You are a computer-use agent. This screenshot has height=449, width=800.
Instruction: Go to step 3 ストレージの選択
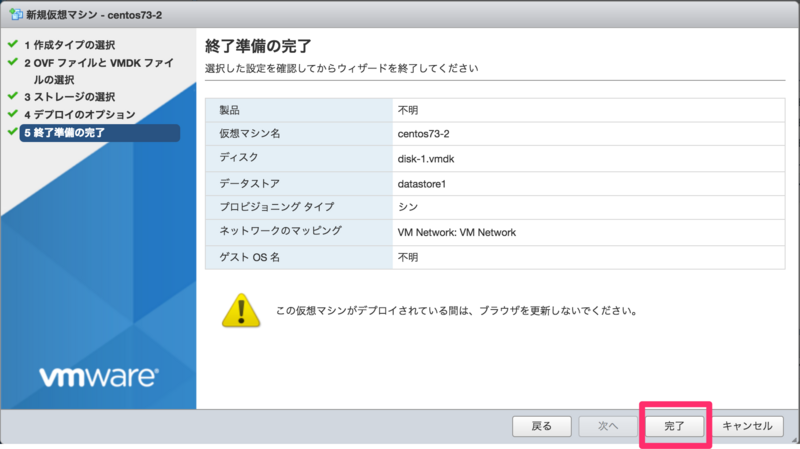69,97
